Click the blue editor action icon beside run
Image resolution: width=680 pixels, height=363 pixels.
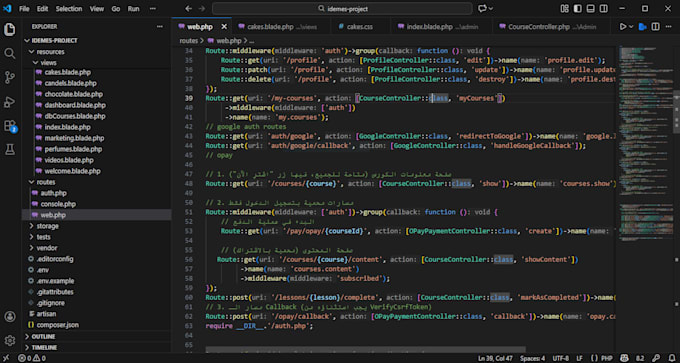(x=643, y=27)
